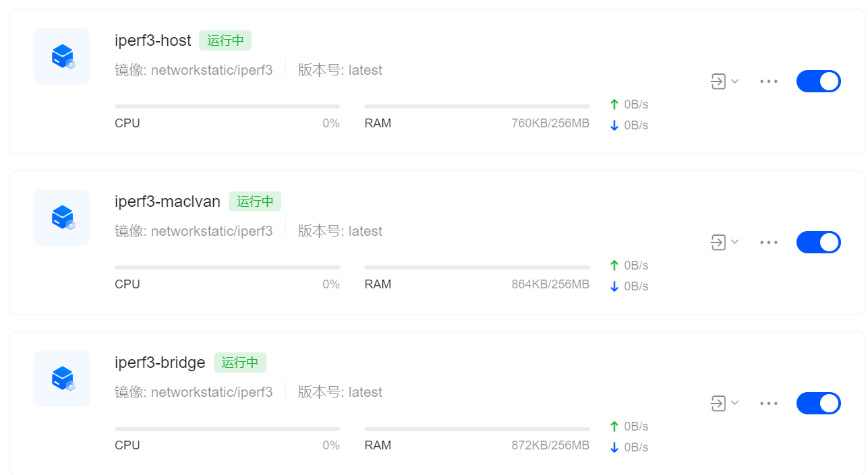Disable the iperf3-maclvan container toggle
868x475 pixels.
[819, 243]
